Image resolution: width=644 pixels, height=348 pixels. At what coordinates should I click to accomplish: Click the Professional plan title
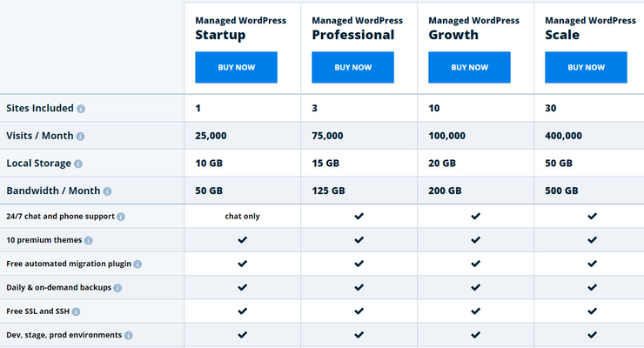tap(352, 36)
